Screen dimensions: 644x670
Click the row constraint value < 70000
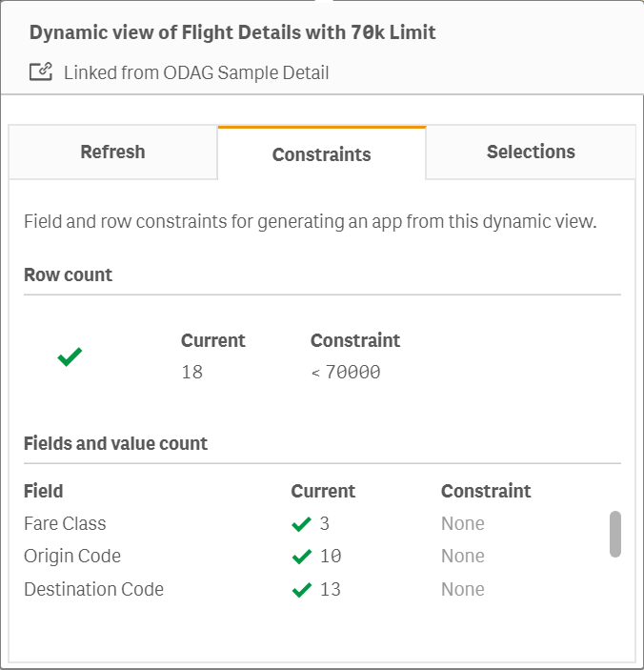pyautogui.click(x=346, y=373)
